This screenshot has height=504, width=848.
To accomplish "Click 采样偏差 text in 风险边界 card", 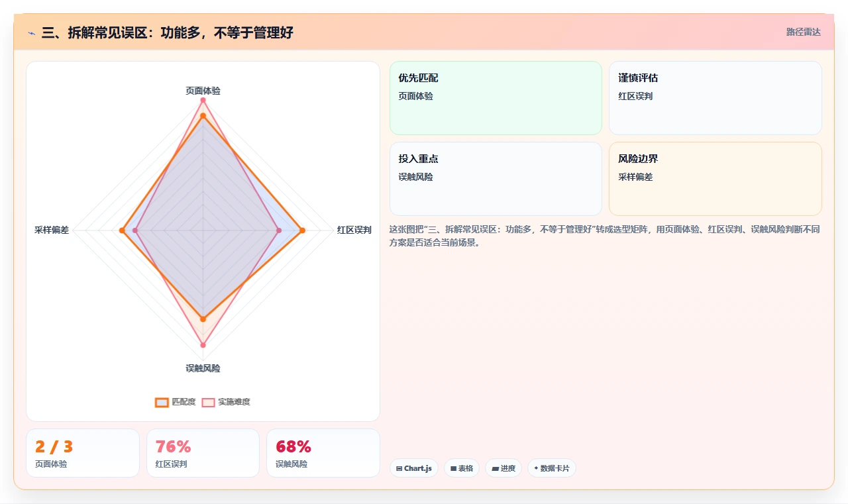I will (x=635, y=177).
